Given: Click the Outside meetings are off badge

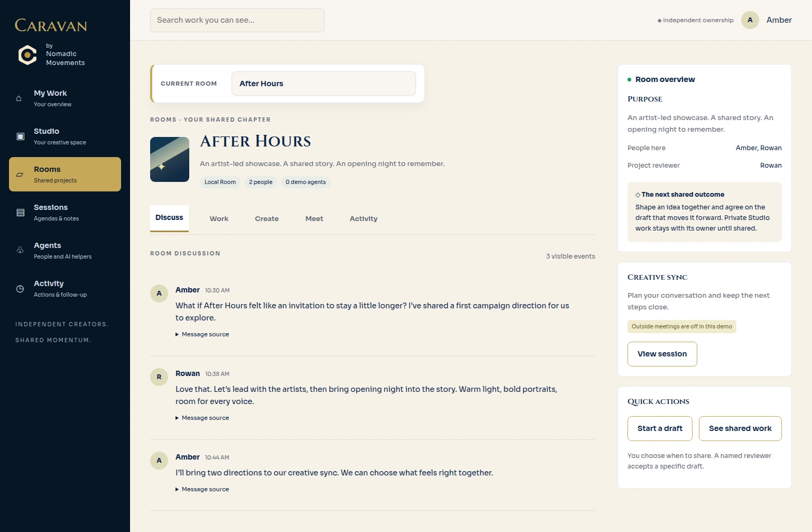Looking at the screenshot, I should 682,326.
